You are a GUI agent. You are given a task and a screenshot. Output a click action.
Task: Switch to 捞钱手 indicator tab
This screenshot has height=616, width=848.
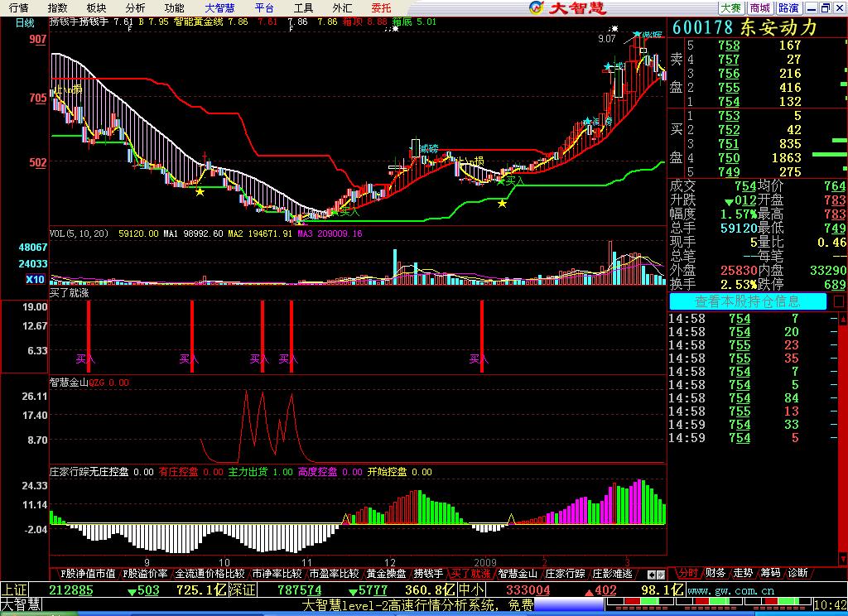[428, 573]
